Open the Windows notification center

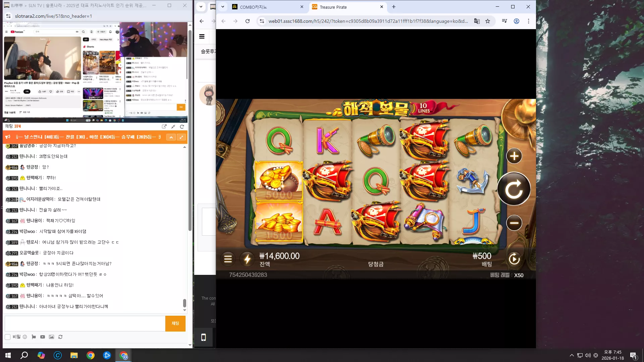[x=633, y=355]
